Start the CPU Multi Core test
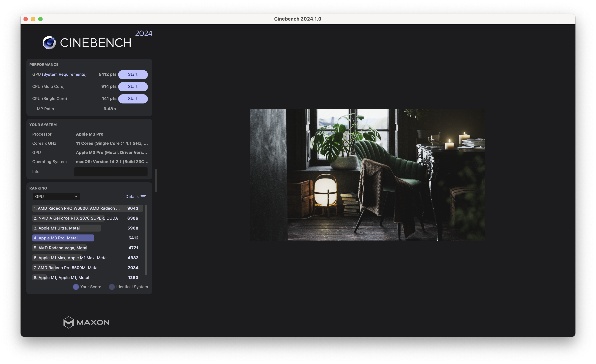This screenshot has height=364, width=596. [133, 87]
